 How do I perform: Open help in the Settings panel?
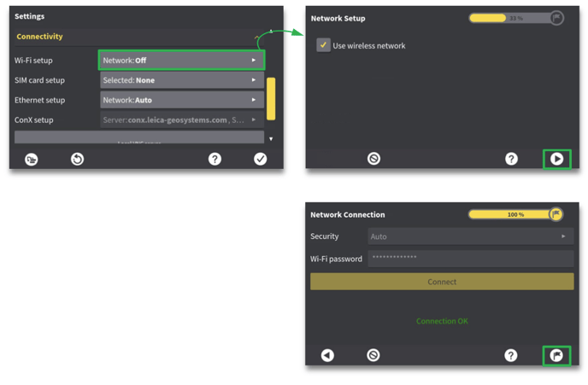[215, 159]
